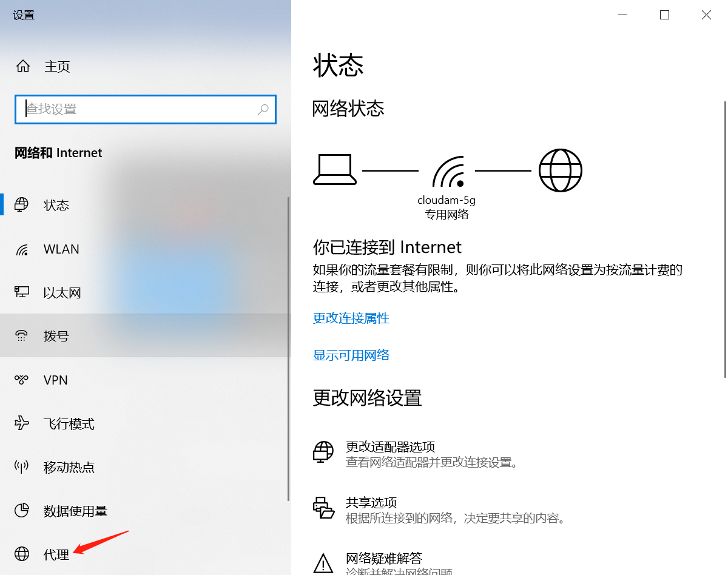Click the laptop icon in network diagram
The height and width of the screenshot is (575, 728).
335,170
